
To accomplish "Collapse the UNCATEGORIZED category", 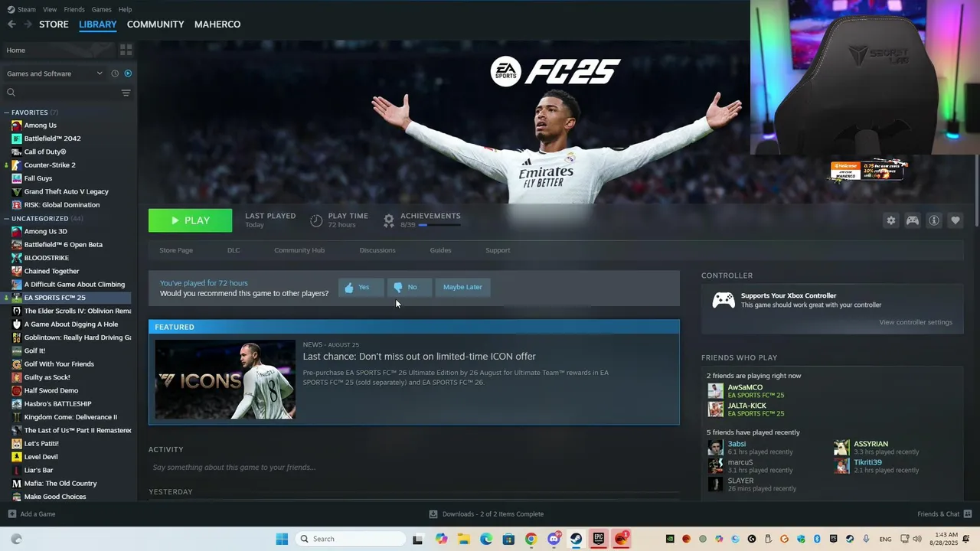I will tap(7, 218).
